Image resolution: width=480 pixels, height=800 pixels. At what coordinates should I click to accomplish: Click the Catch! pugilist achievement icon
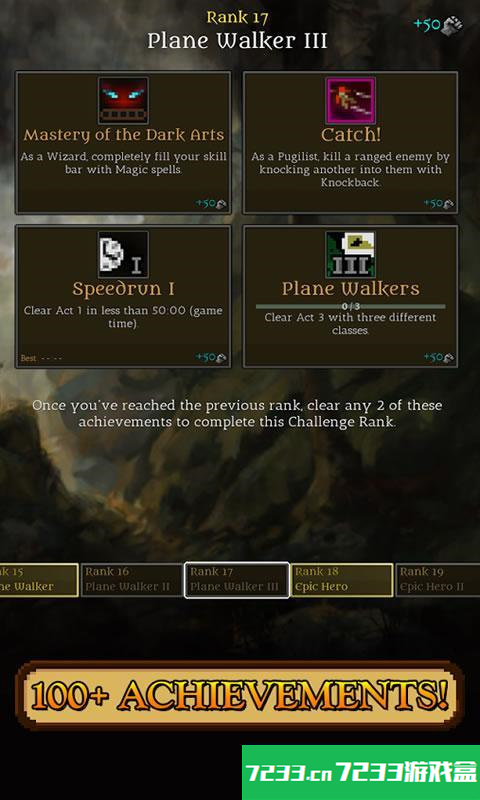coord(350,101)
